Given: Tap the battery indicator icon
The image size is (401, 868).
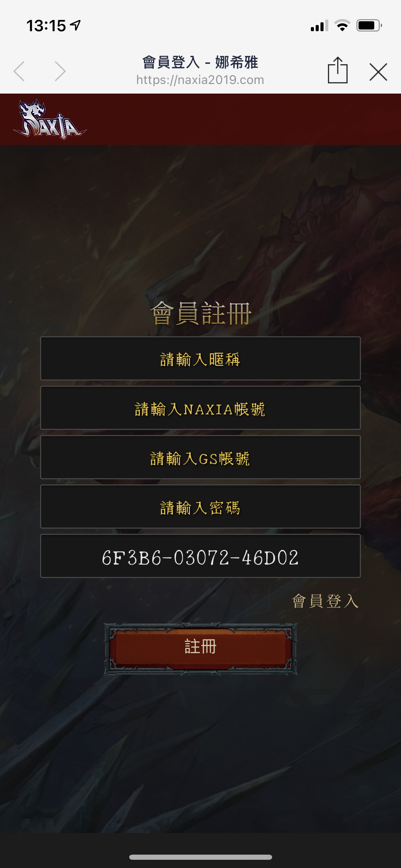Looking at the screenshot, I should coord(369,25).
